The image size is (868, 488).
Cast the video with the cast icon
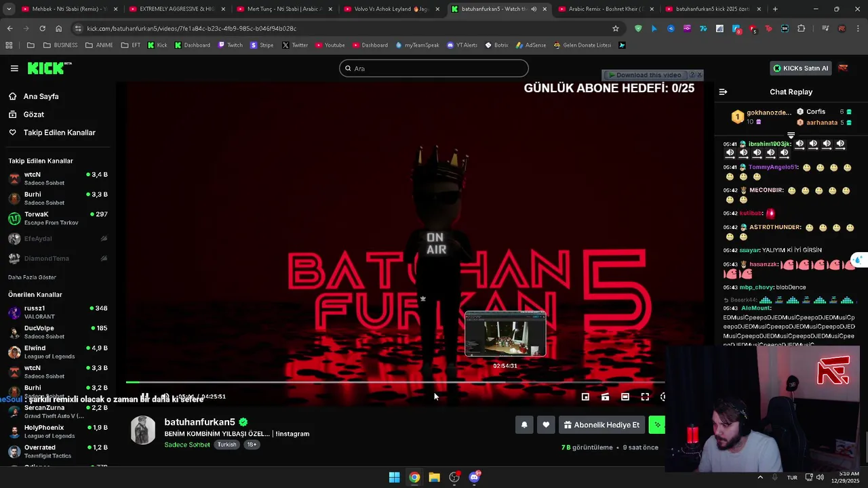[x=605, y=397]
